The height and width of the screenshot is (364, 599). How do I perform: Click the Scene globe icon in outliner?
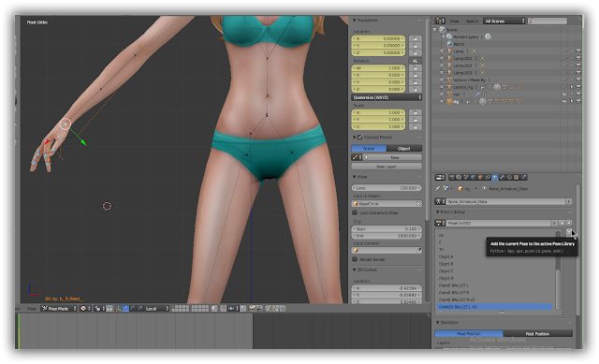(443, 29)
